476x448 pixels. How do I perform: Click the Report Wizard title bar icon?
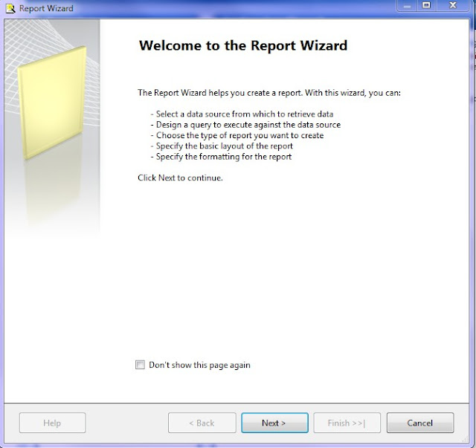point(10,8)
